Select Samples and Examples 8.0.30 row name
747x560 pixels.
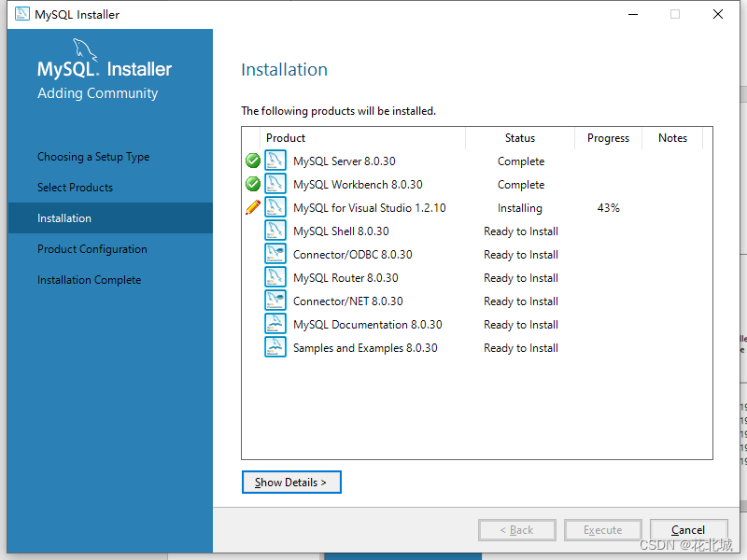pos(365,348)
